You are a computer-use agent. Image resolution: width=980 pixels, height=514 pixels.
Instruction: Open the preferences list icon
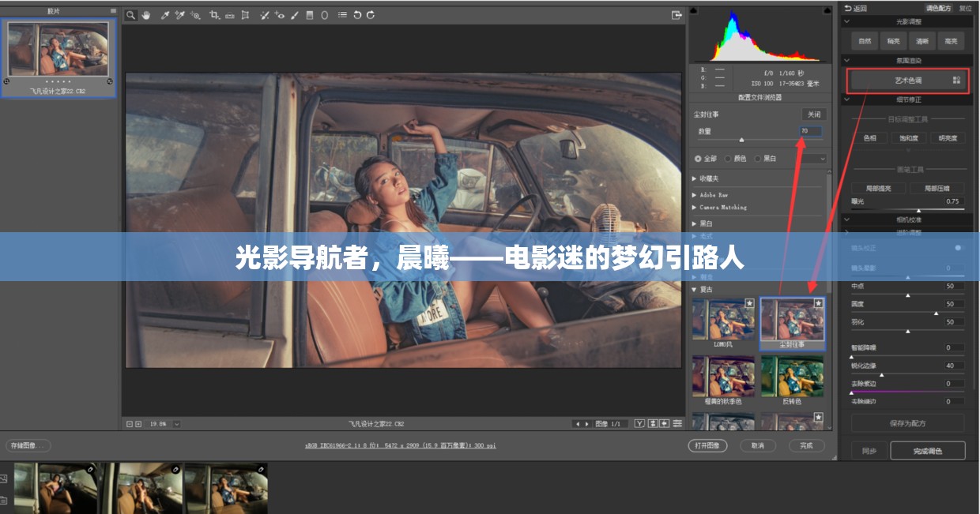point(342,15)
